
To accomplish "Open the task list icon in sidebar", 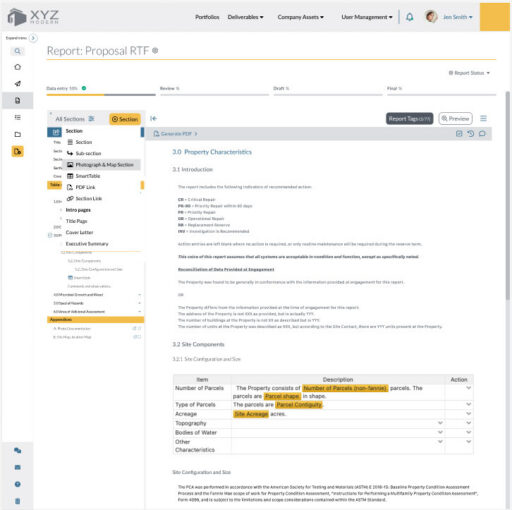I will 17,117.
